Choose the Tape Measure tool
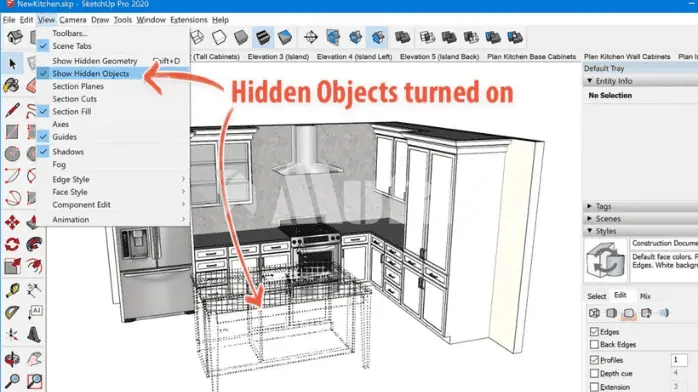Viewport: 698px width, 392px height. tap(12, 290)
